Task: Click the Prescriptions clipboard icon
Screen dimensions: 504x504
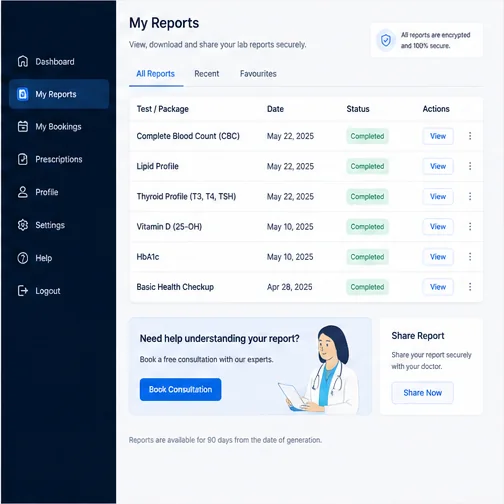Action: 23,159
